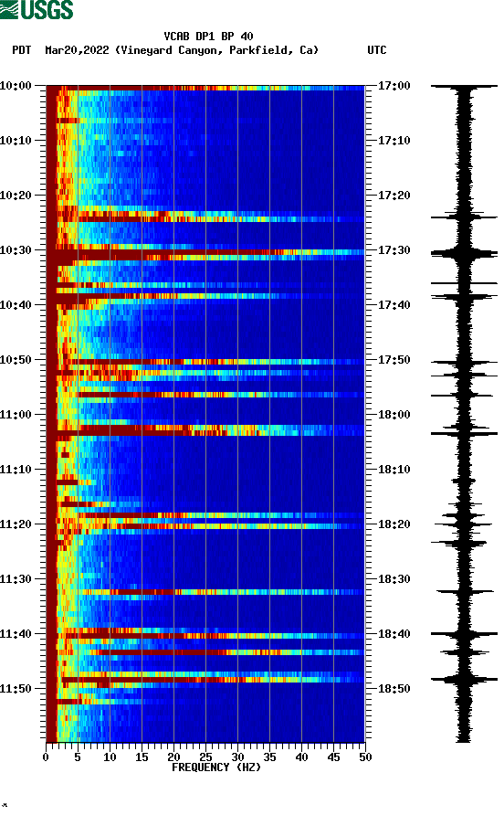Click the '35' frequency axis label
This screenshot has height=815, width=504.
click(x=269, y=757)
